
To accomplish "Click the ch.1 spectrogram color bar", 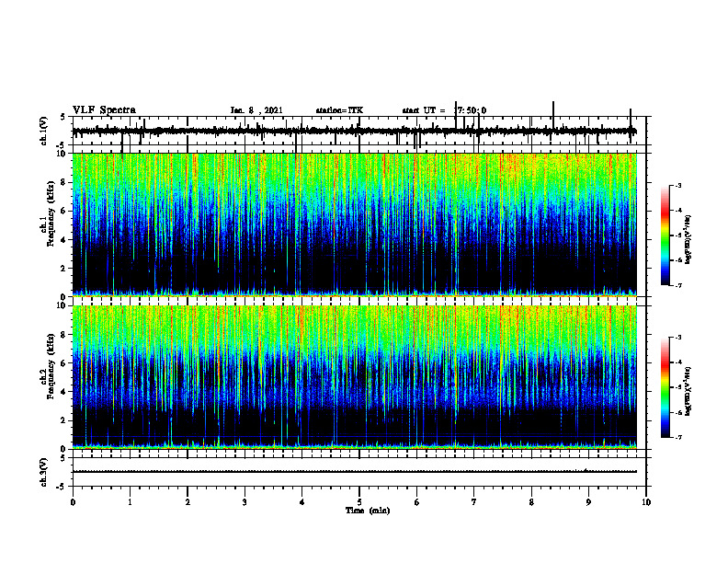I will pos(665,236).
